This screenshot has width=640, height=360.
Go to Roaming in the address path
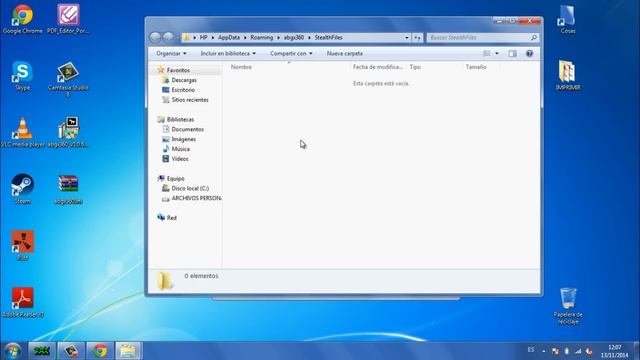(262, 38)
